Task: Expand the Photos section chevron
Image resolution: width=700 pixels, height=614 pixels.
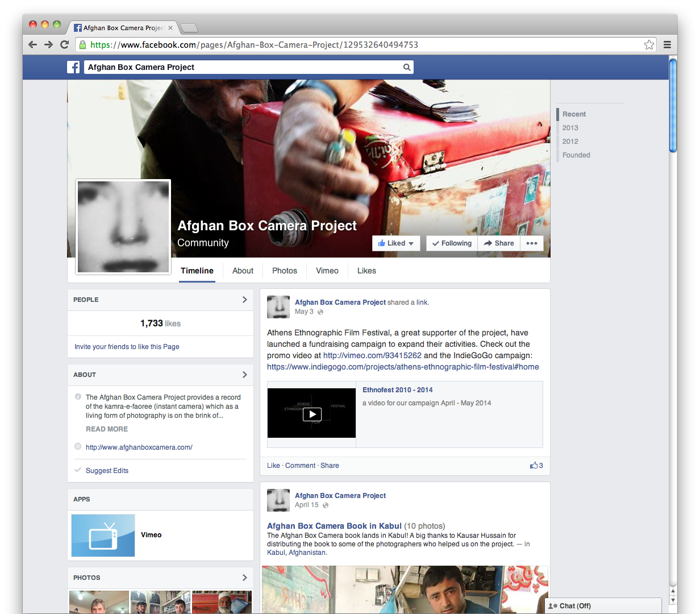Action: (245, 578)
